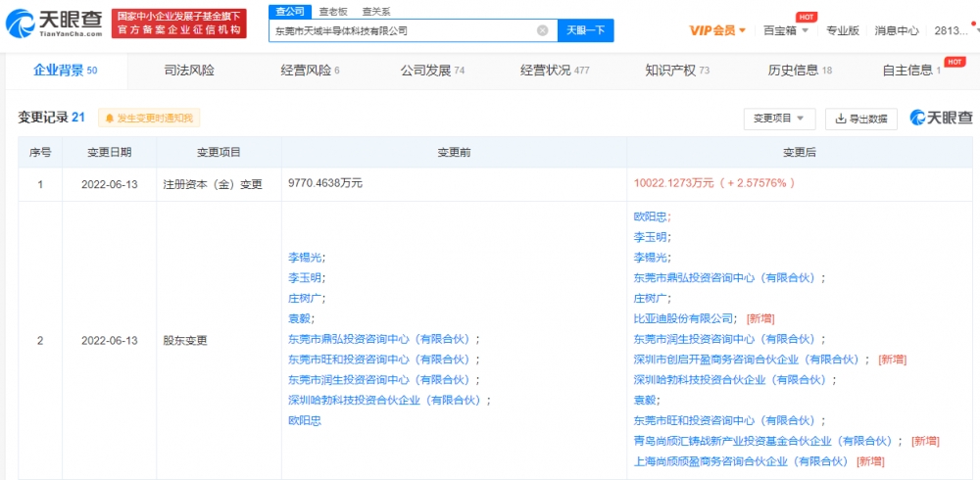Open the 欧阳忠 link in 变更前 column
Image resolution: width=980 pixels, height=480 pixels.
click(x=304, y=420)
